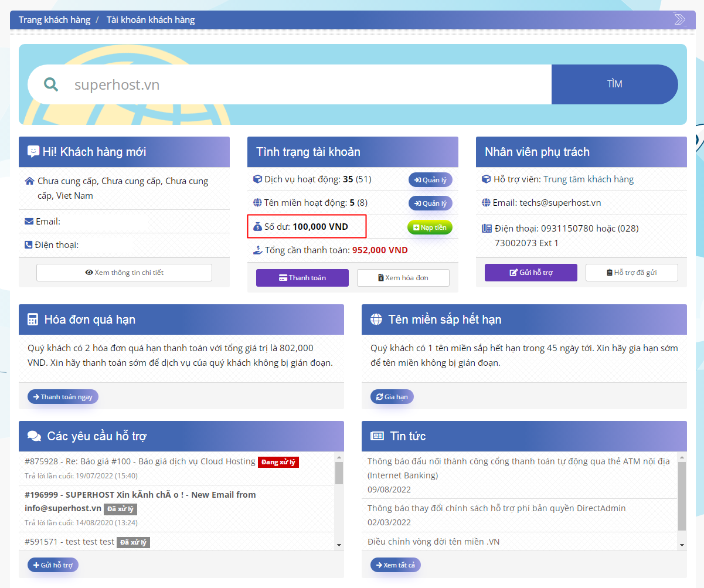Click the smiley chat icon beside Hi! Khách hàng mới
The image size is (704, 588).
pos(33,152)
